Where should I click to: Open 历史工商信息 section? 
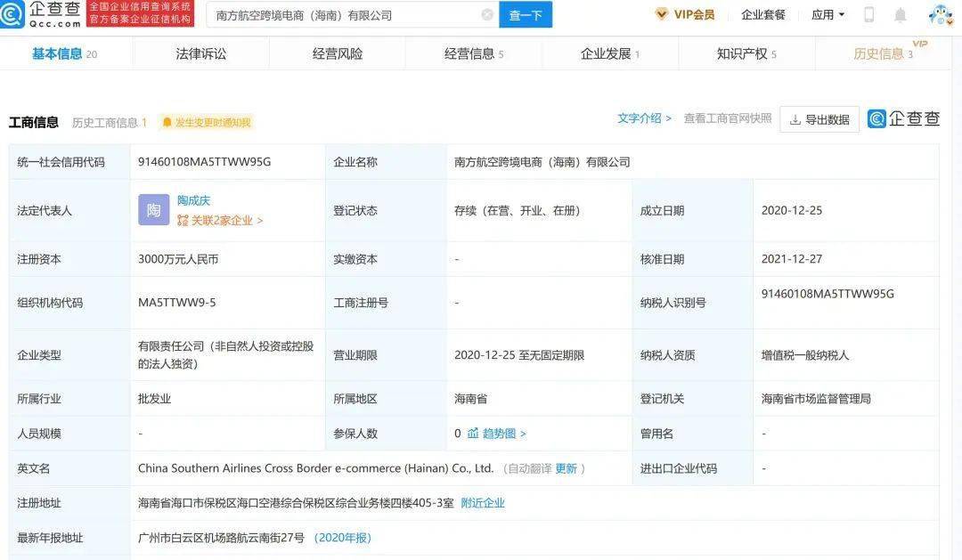tap(109, 123)
